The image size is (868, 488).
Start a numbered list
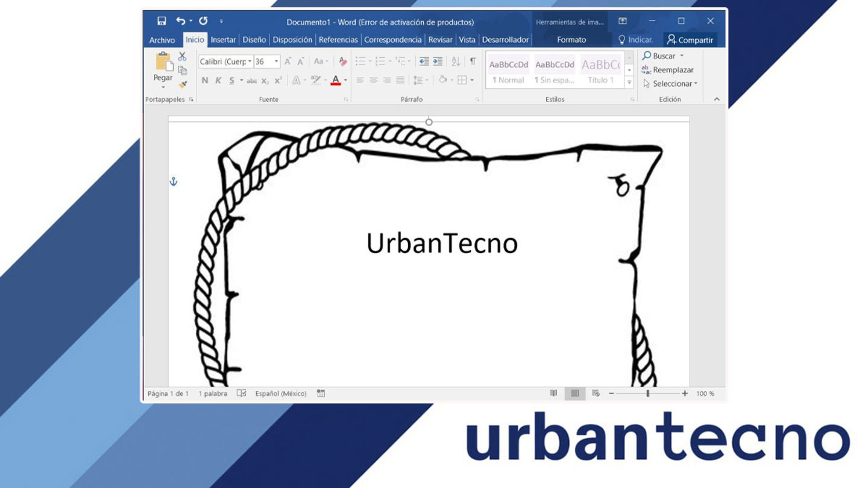pos(380,61)
